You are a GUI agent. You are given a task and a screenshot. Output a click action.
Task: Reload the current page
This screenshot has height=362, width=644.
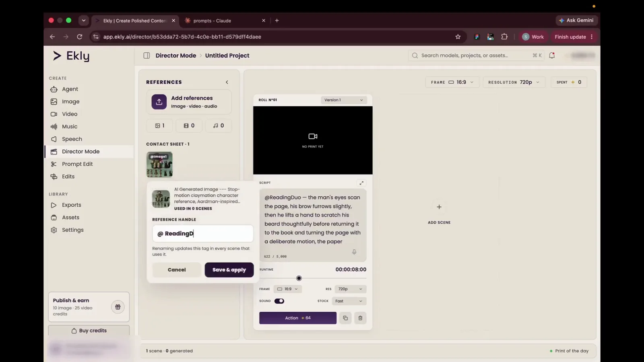coord(80,37)
